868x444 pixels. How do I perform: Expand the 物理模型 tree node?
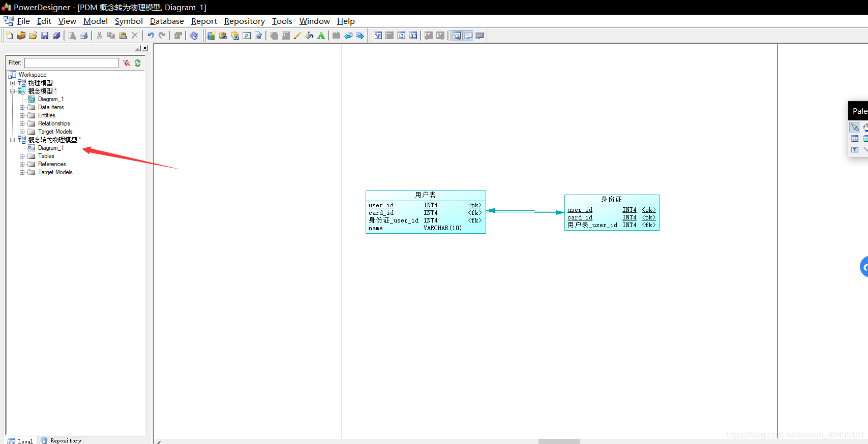tap(12, 83)
